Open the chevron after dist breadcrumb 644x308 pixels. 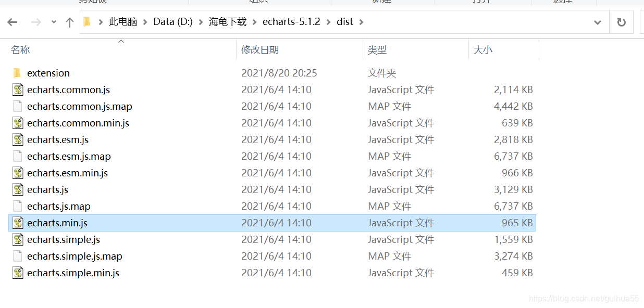[x=362, y=22]
